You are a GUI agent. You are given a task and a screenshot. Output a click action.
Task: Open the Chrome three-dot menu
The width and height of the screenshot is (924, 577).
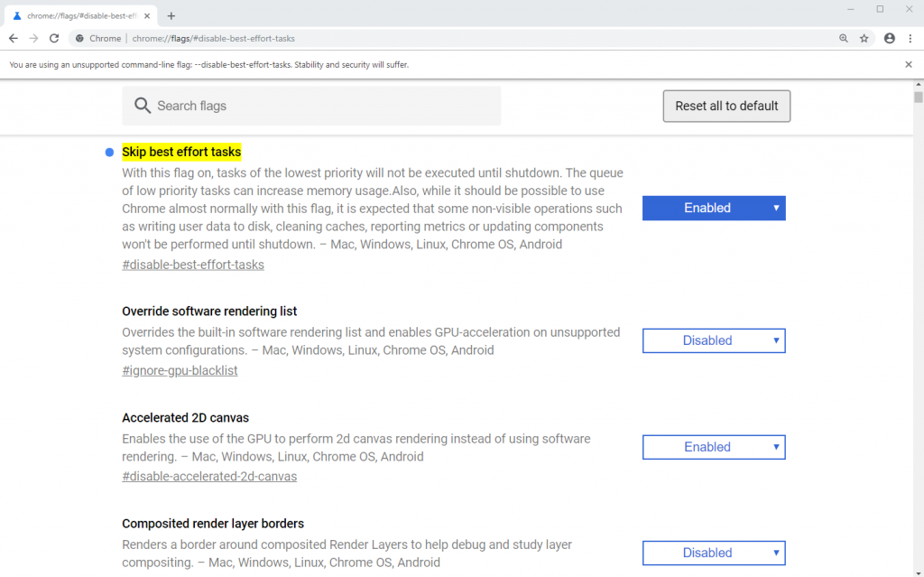pyautogui.click(x=910, y=39)
